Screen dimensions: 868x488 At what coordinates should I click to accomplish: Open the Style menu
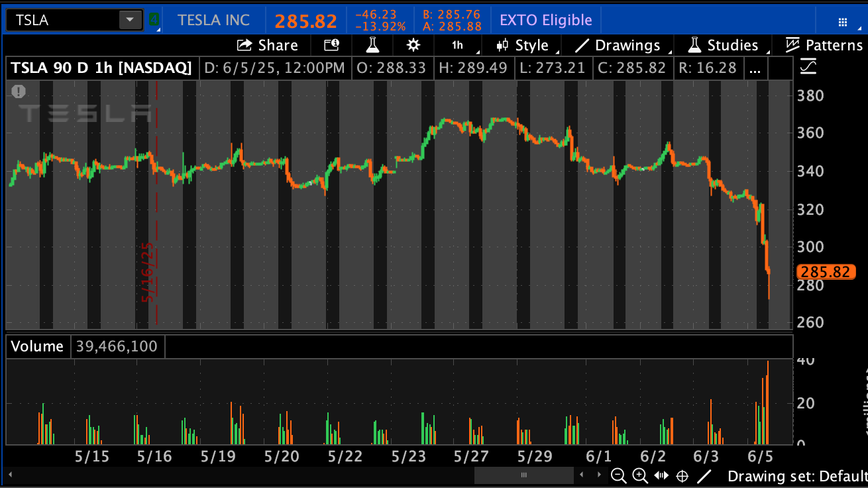523,45
